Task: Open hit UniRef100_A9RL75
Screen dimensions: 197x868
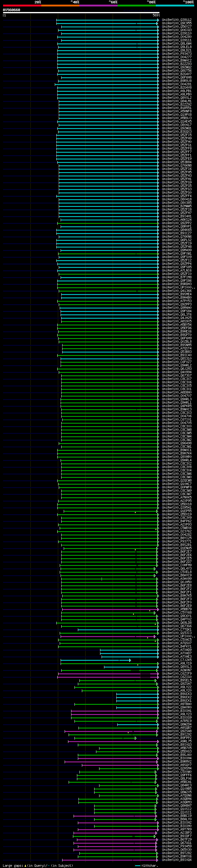Action: (x=177, y=741)
